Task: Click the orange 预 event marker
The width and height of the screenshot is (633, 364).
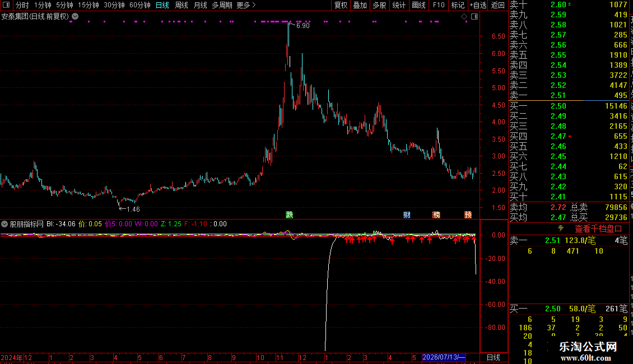Action: pyautogui.click(x=468, y=214)
